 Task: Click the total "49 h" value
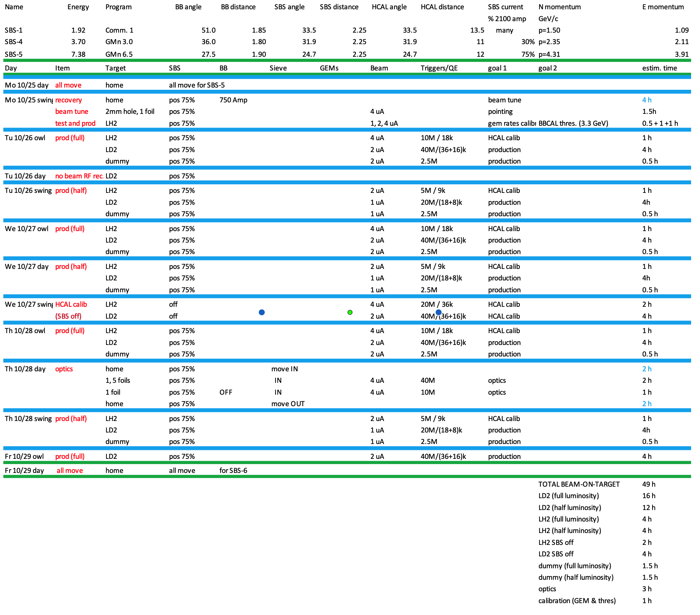(x=649, y=484)
